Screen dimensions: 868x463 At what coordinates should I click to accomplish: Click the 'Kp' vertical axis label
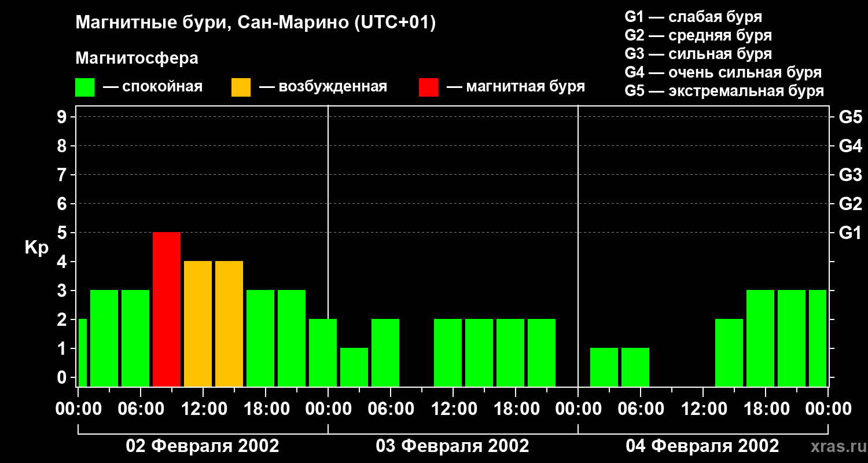pyautogui.click(x=36, y=248)
